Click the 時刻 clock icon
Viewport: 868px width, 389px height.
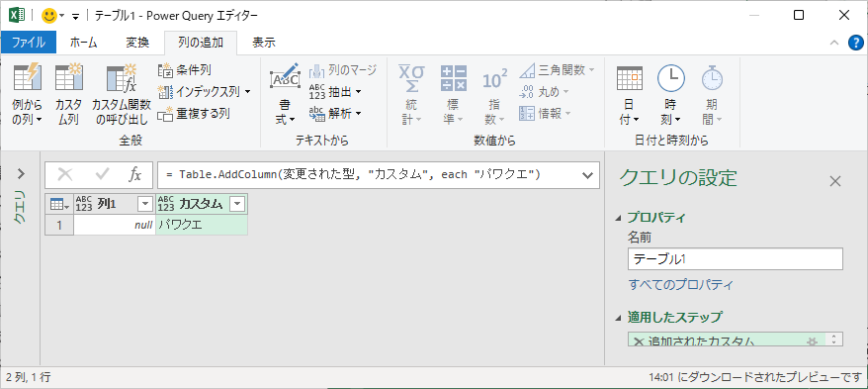[x=670, y=77]
